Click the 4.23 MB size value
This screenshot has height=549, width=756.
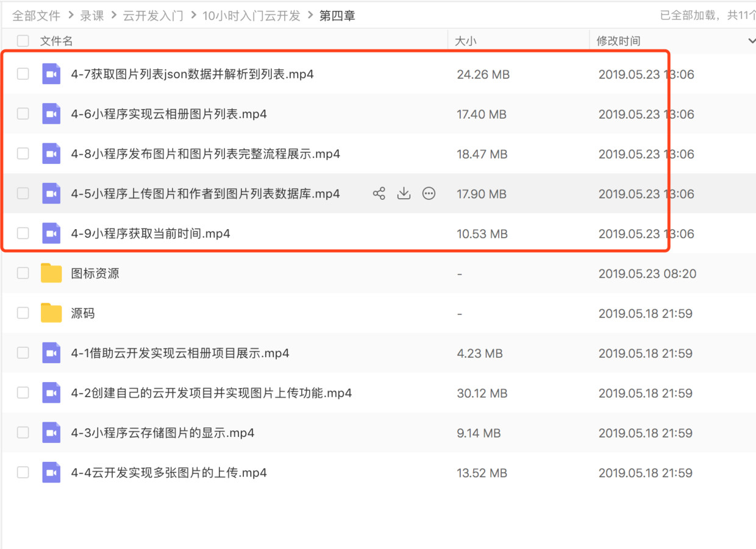480,353
